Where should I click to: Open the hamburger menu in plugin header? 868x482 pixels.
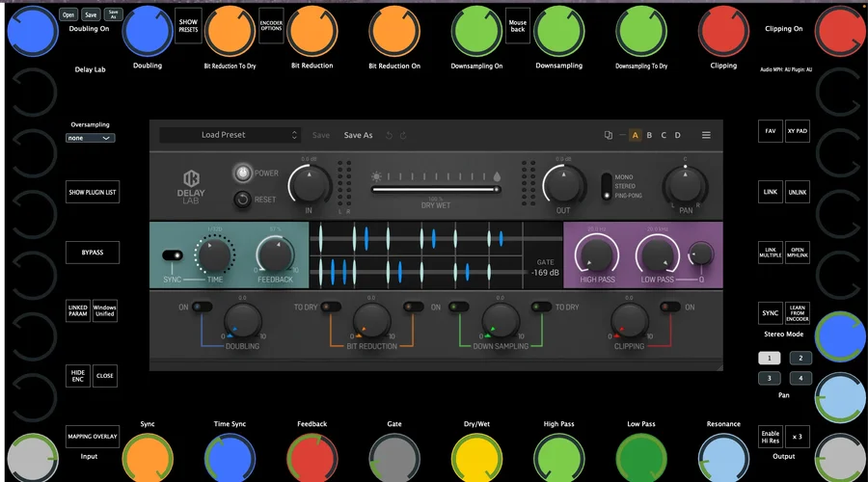coord(706,135)
